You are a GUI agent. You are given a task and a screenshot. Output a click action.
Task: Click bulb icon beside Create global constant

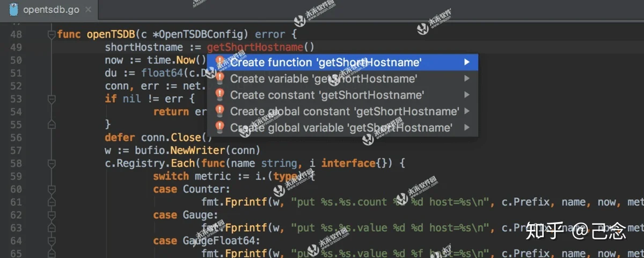(219, 111)
